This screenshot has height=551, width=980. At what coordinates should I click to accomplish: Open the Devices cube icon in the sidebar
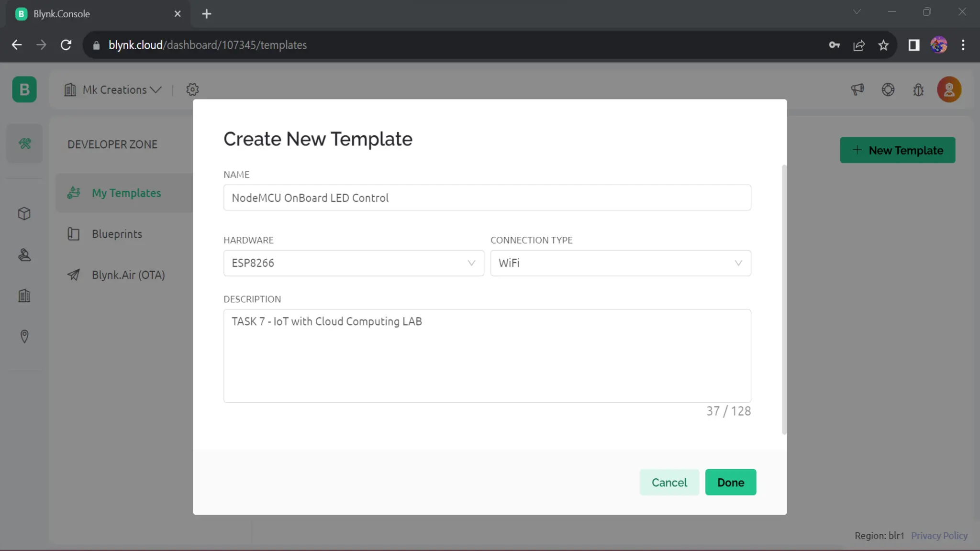[x=24, y=213]
